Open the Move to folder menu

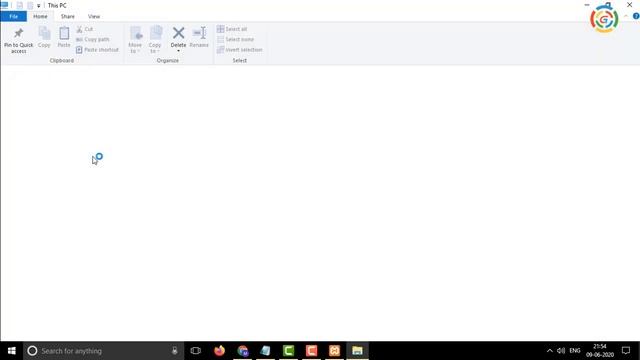pos(135,40)
